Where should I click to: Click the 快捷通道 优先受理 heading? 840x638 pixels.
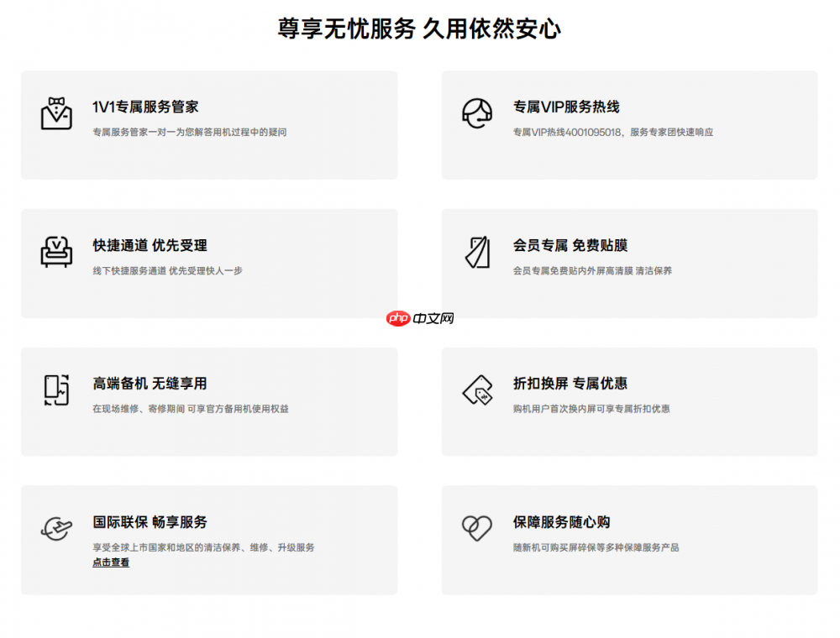[x=150, y=245]
